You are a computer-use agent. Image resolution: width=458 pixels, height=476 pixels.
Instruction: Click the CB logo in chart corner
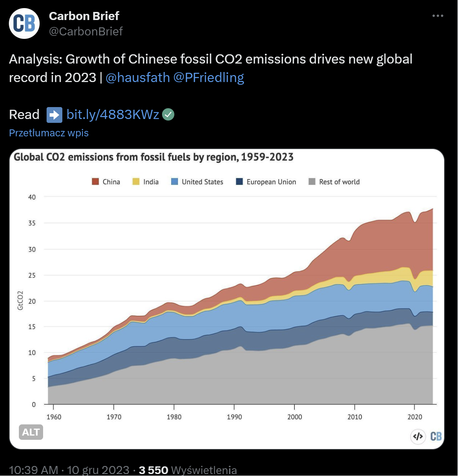tap(436, 436)
